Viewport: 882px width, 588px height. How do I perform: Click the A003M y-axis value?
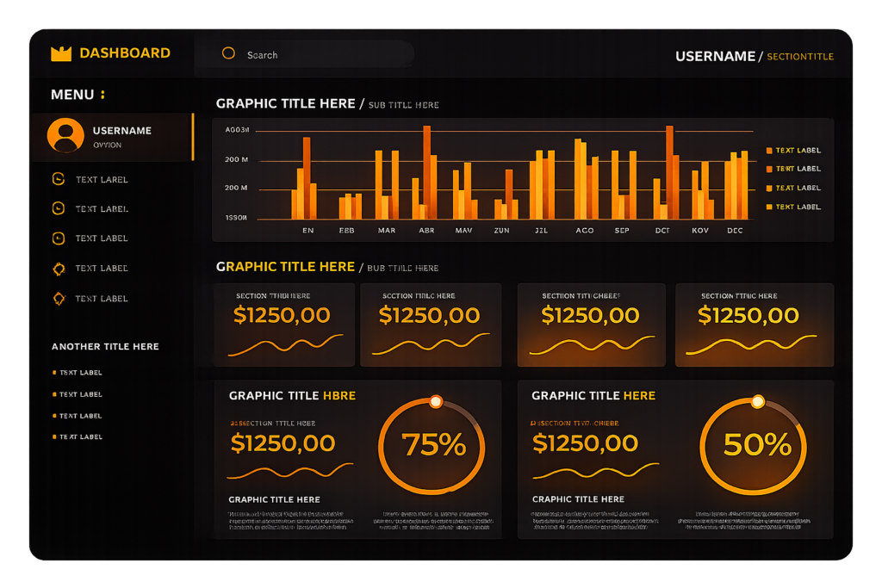(237, 130)
